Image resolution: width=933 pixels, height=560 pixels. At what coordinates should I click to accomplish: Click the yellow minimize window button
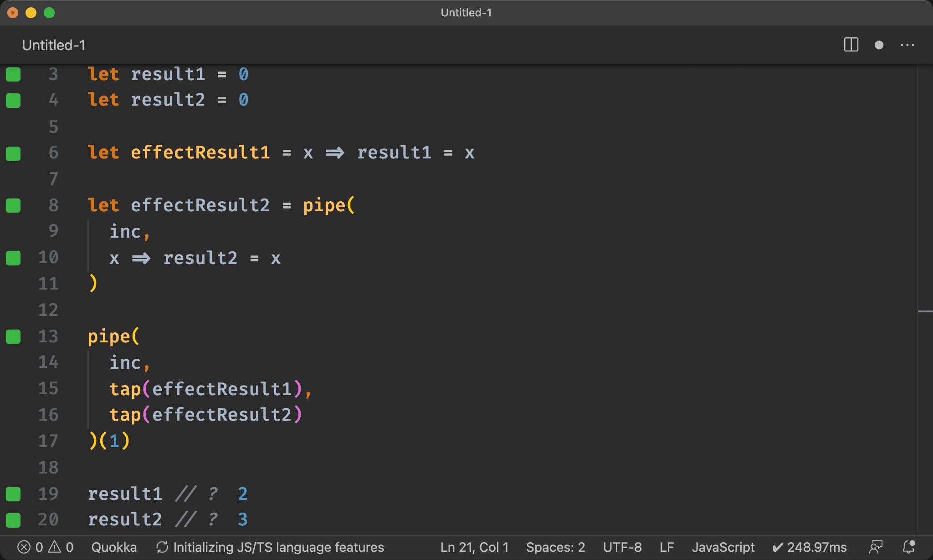click(x=31, y=13)
